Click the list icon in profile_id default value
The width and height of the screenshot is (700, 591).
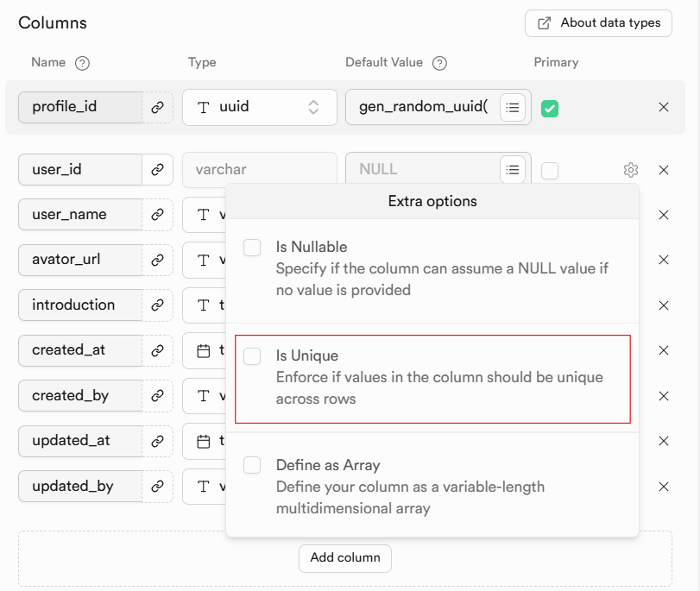click(513, 108)
